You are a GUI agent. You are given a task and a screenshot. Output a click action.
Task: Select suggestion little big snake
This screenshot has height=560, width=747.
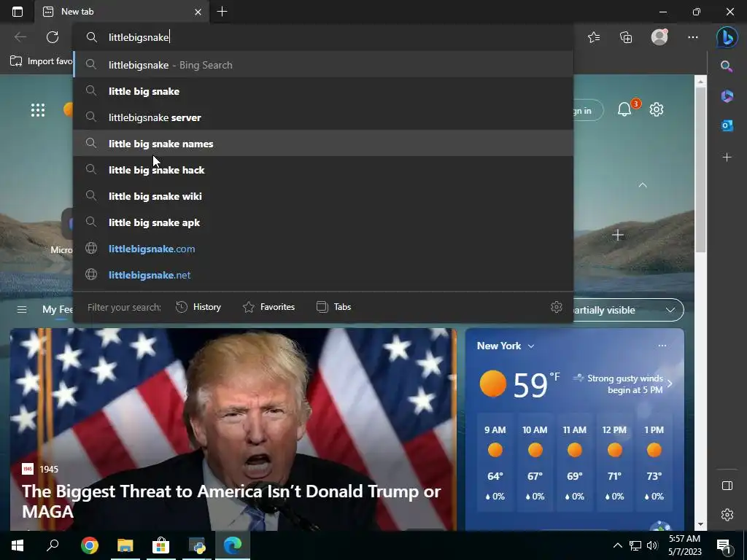click(323, 91)
